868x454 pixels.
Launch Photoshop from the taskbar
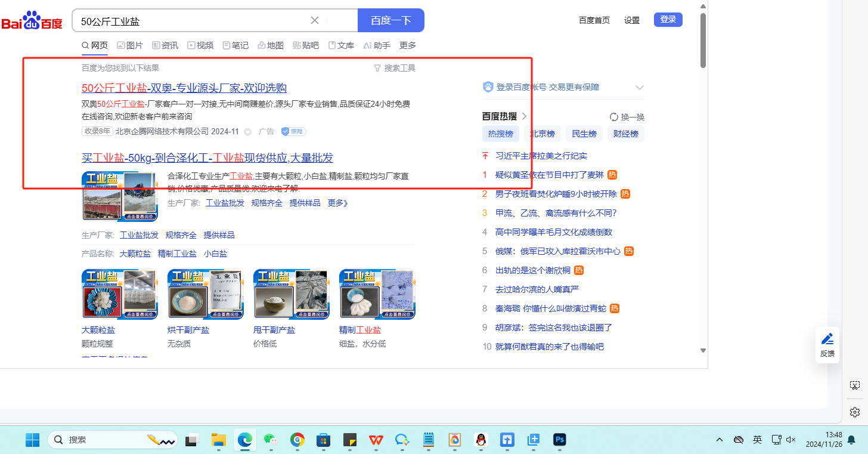point(559,440)
